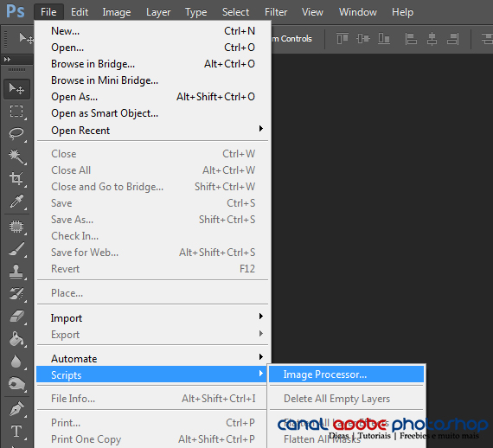Open the Scripts submenu
Viewport: 493px width, 448px height.
click(x=152, y=374)
